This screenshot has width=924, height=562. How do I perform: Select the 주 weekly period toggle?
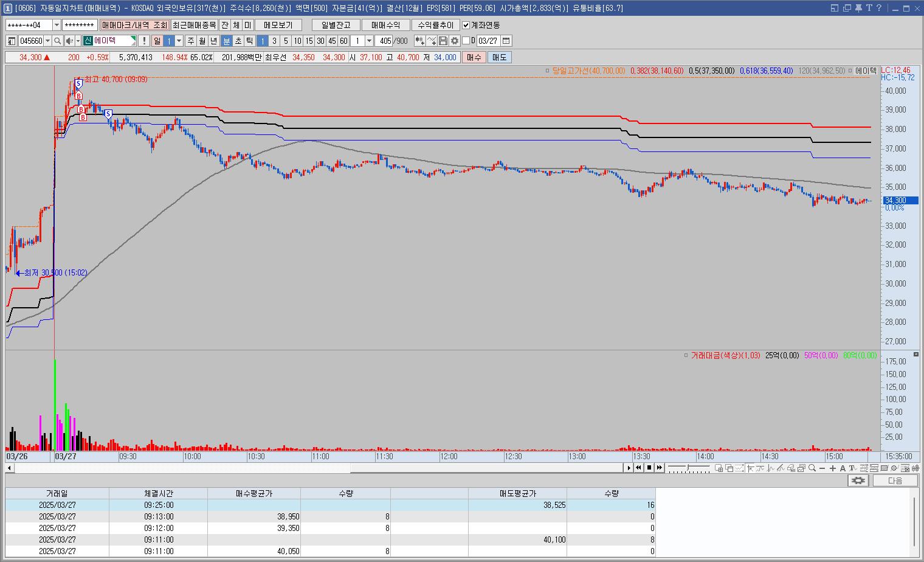[190, 41]
